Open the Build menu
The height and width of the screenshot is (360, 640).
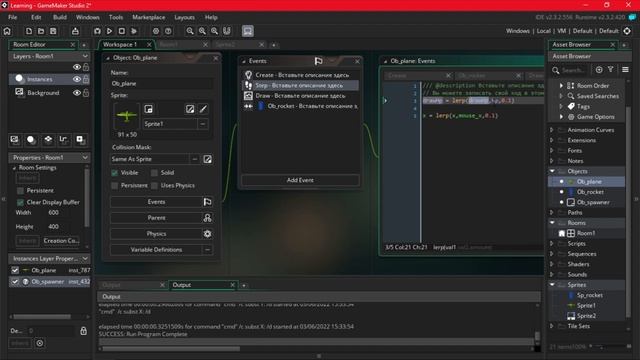click(60, 17)
